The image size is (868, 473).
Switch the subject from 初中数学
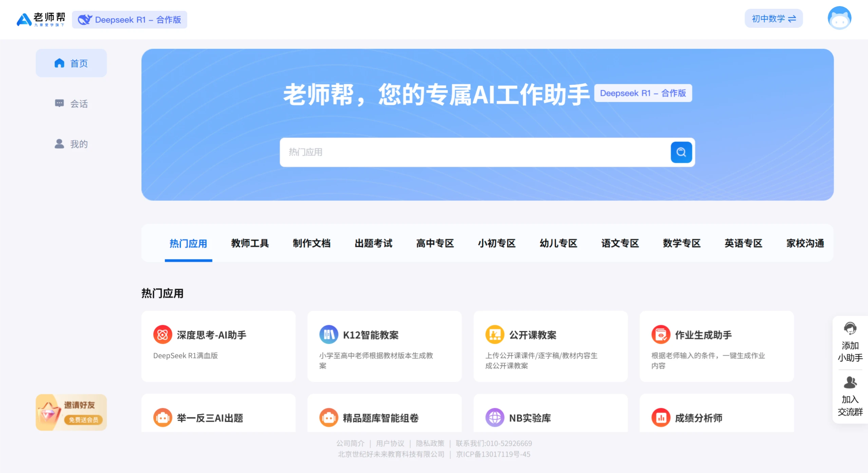coord(774,19)
